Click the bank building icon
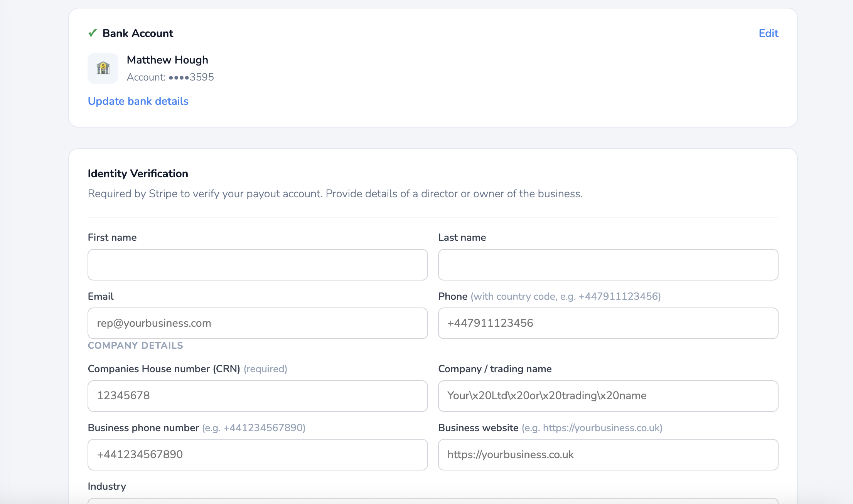 103,69
